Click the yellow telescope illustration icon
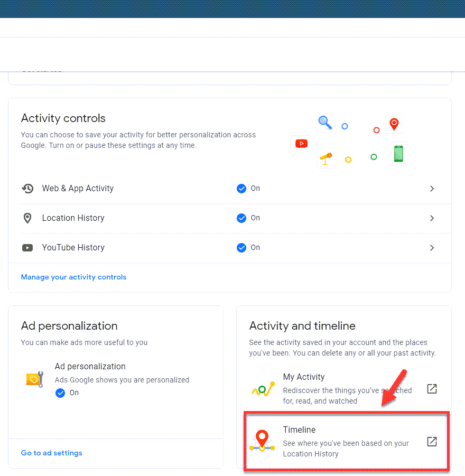 tap(325, 158)
